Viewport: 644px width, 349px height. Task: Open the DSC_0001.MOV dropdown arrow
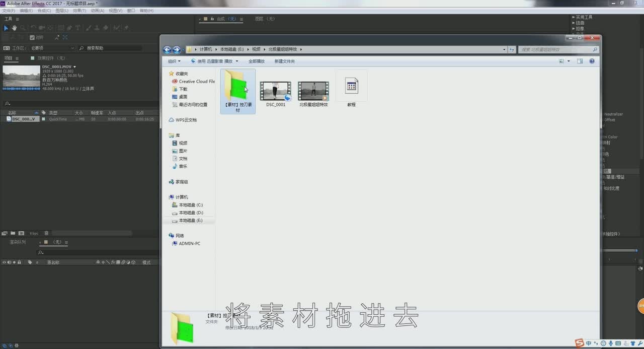tap(75, 67)
